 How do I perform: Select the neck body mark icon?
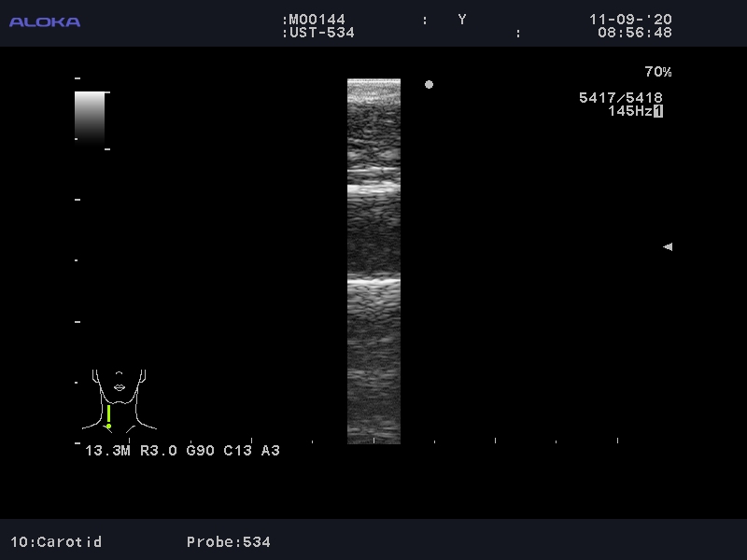[x=119, y=399]
